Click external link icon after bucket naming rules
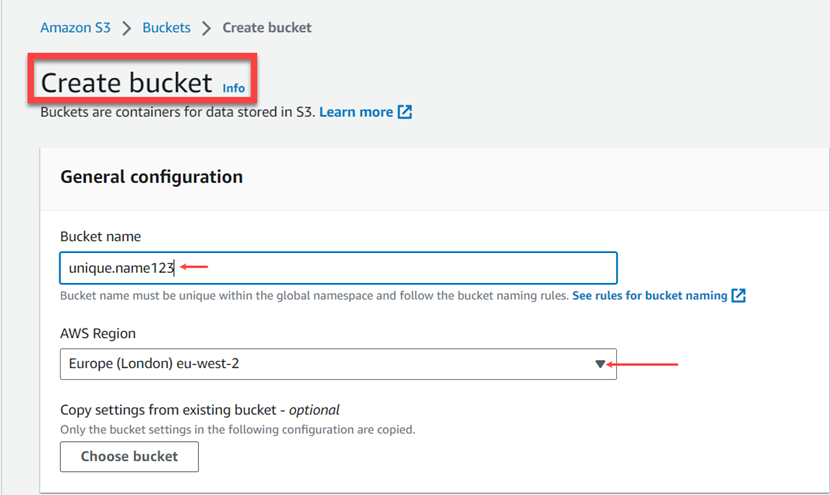The width and height of the screenshot is (830, 495). pyautogui.click(x=738, y=295)
